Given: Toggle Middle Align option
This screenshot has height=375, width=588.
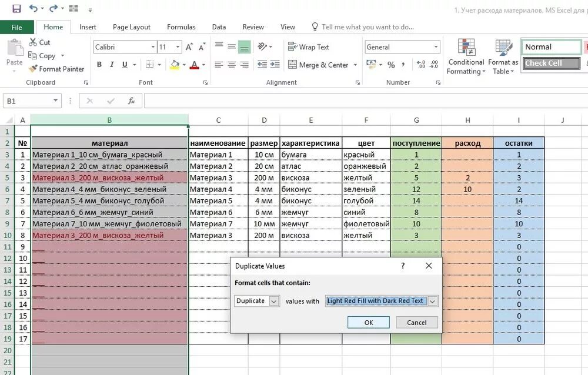Looking at the screenshot, I should 232,46.
